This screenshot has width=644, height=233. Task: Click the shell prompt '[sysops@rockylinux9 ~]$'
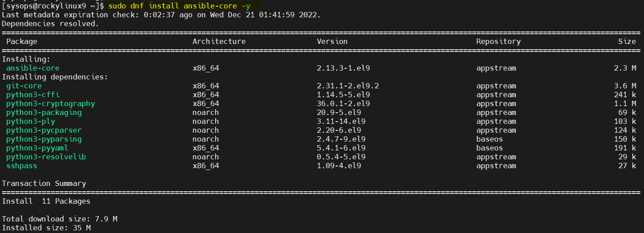[x=53, y=6]
